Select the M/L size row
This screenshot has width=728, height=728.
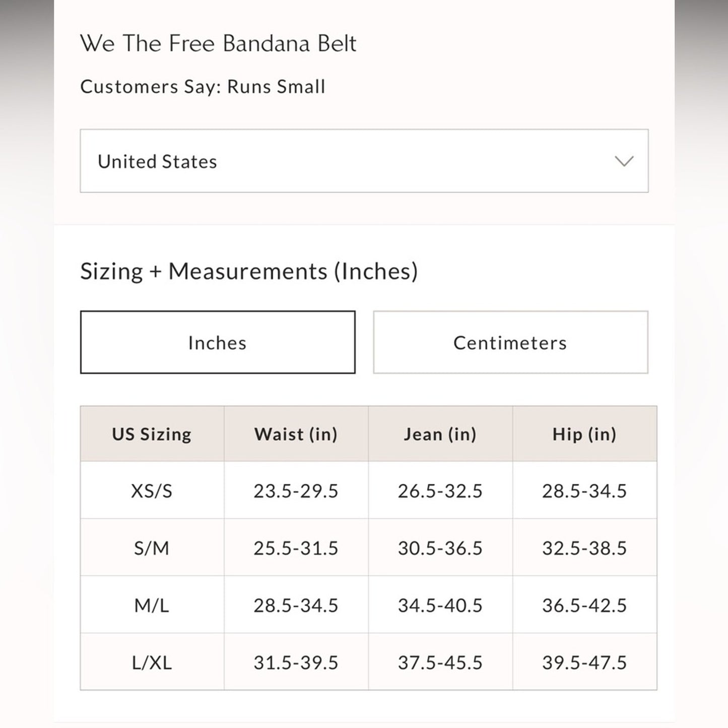pyautogui.click(x=152, y=605)
